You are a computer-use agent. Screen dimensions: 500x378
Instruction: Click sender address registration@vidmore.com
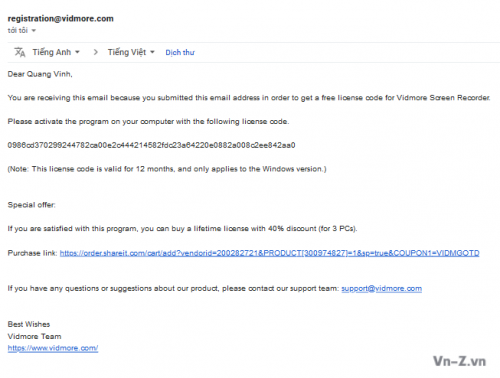pyautogui.click(x=61, y=19)
